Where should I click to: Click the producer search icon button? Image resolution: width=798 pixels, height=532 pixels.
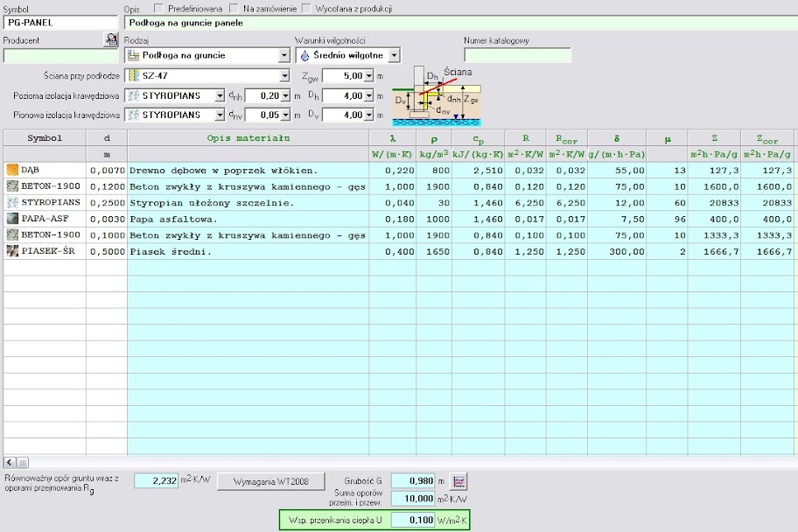click(x=111, y=39)
